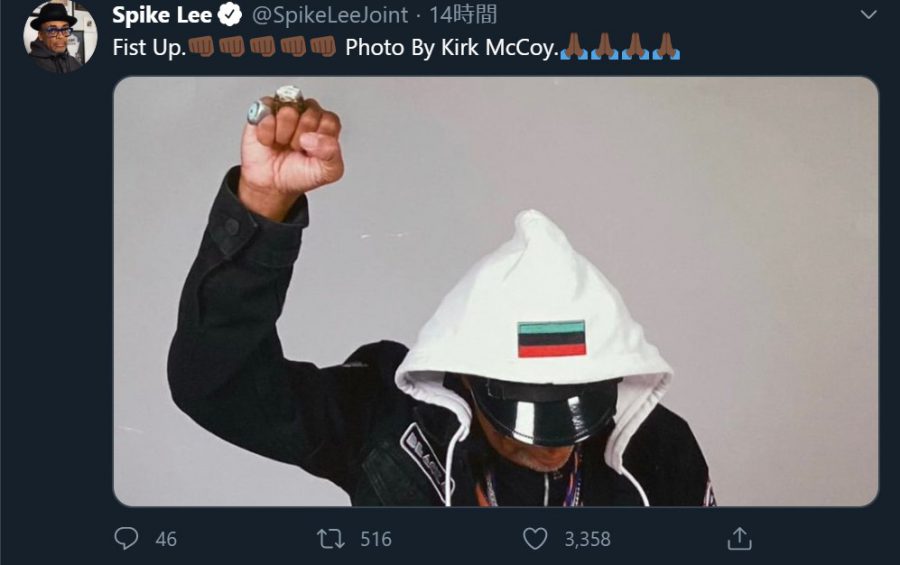Viewport: 900px width, 565px height.
Task: Click the last praying hands emoji
Action: [x=666, y=47]
